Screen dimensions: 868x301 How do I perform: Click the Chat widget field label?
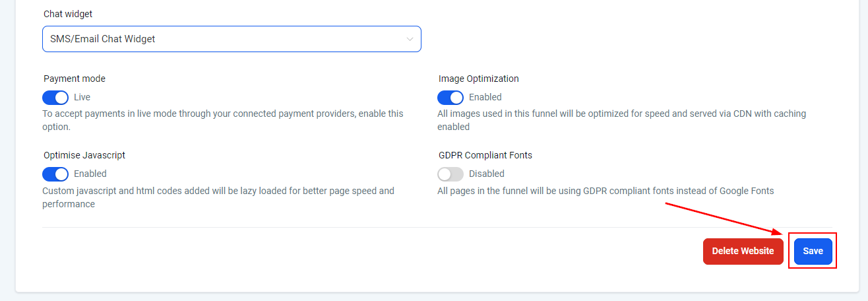(x=68, y=14)
